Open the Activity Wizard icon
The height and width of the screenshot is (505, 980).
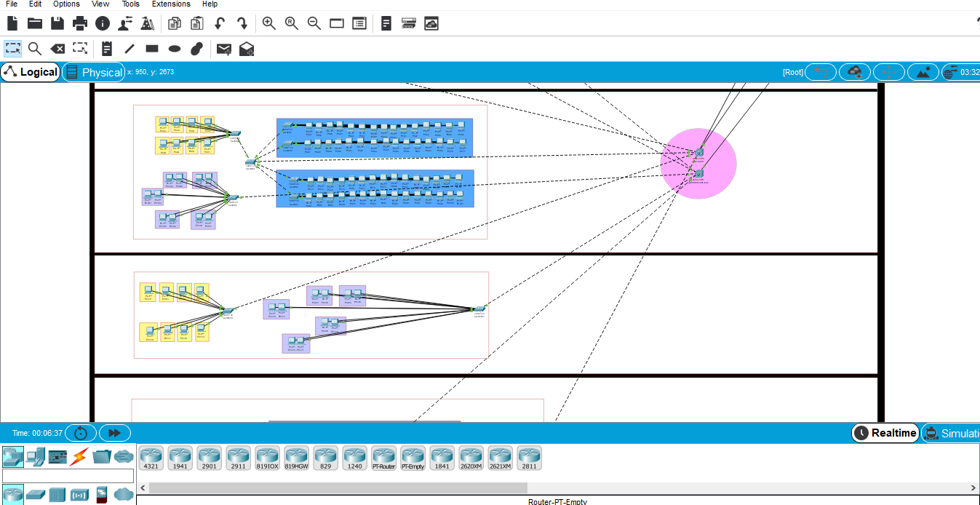(148, 23)
